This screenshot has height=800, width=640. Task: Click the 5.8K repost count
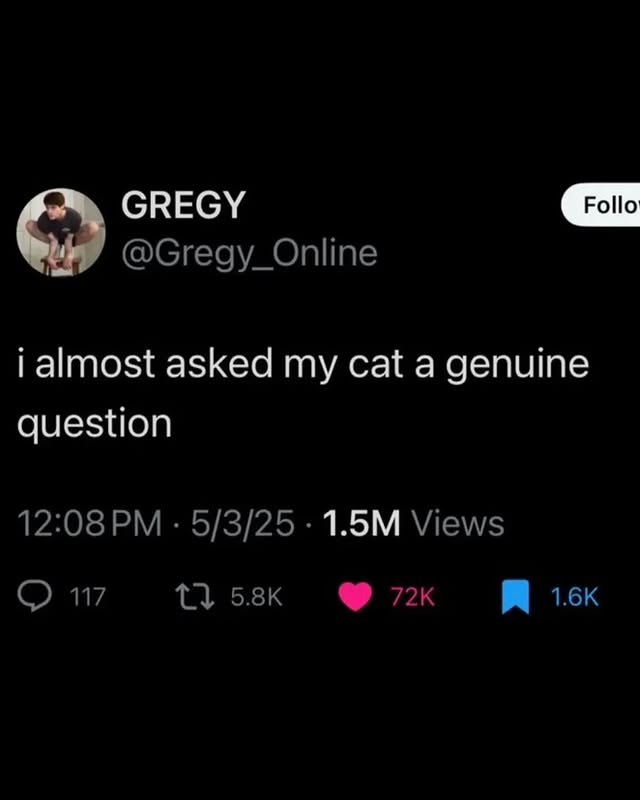(256, 596)
